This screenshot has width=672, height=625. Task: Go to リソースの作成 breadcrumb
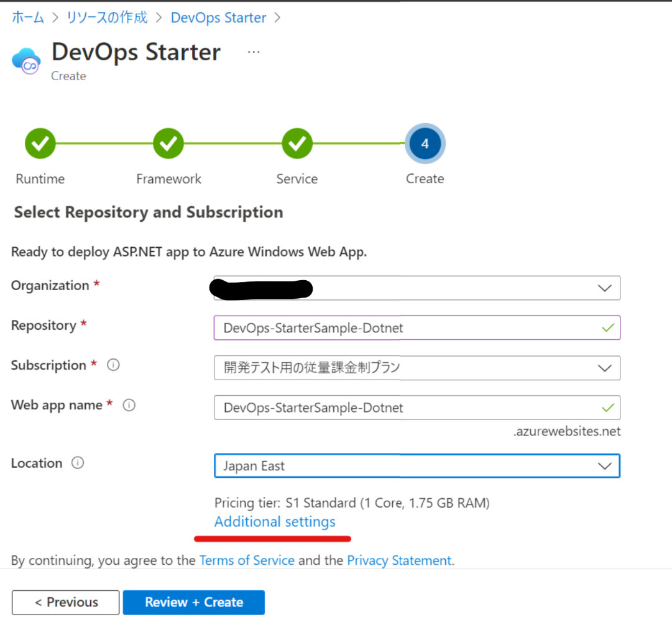pyautogui.click(x=107, y=17)
